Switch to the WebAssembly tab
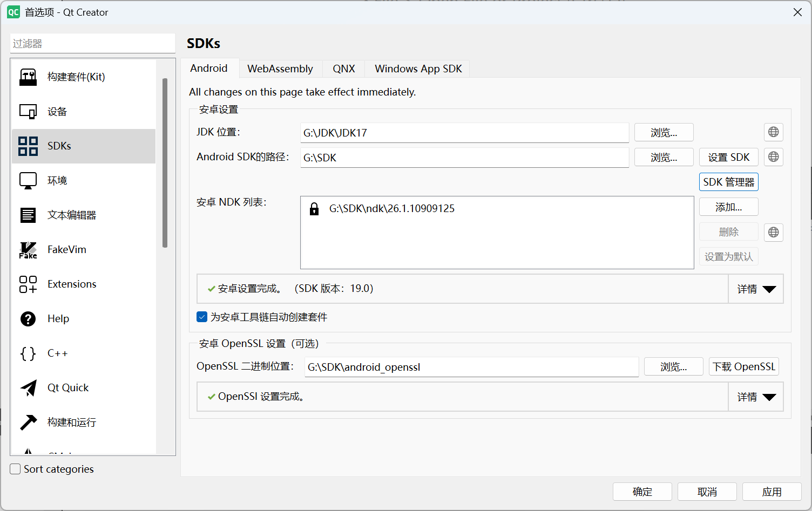This screenshot has height=511, width=812. [280, 69]
